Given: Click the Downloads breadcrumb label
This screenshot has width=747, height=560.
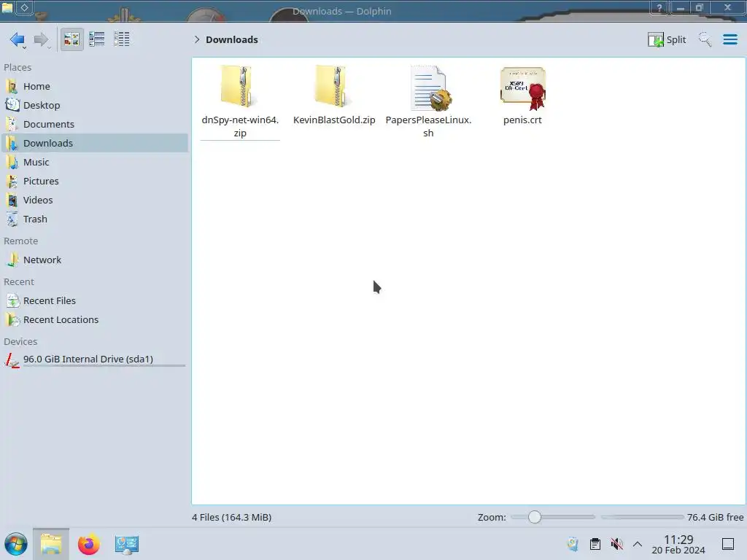Looking at the screenshot, I should 231,39.
